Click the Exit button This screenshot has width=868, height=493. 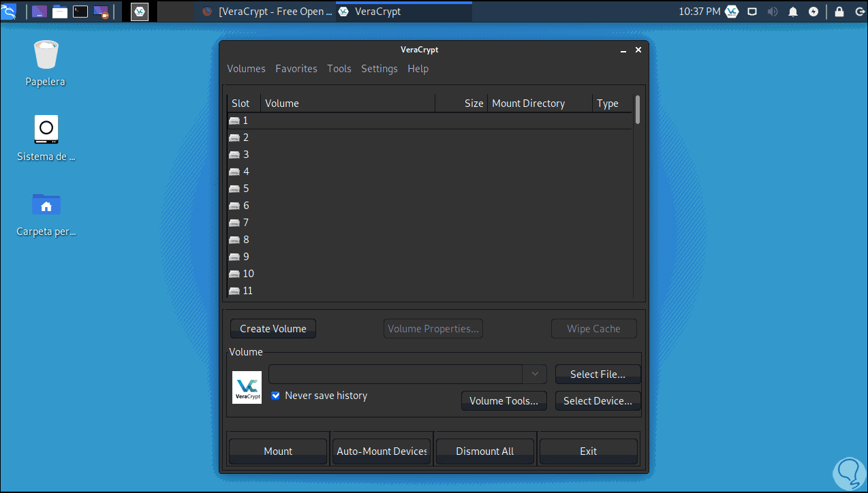(589, 451)
